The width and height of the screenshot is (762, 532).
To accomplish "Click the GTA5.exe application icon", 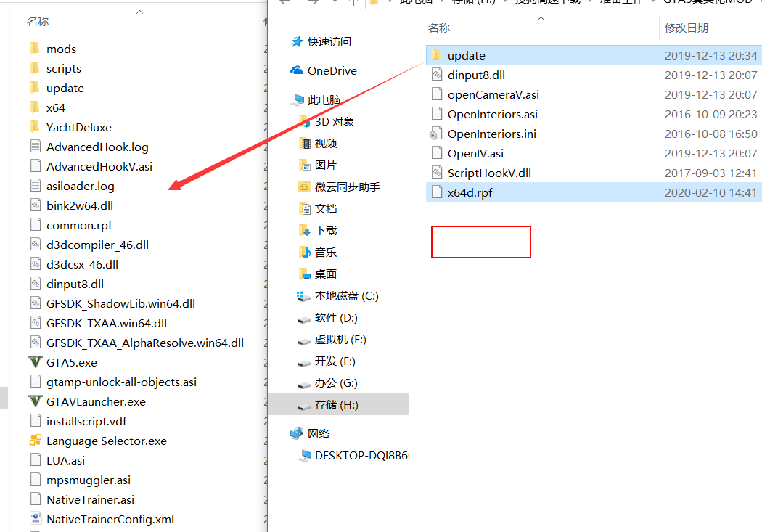I will 36,362.
